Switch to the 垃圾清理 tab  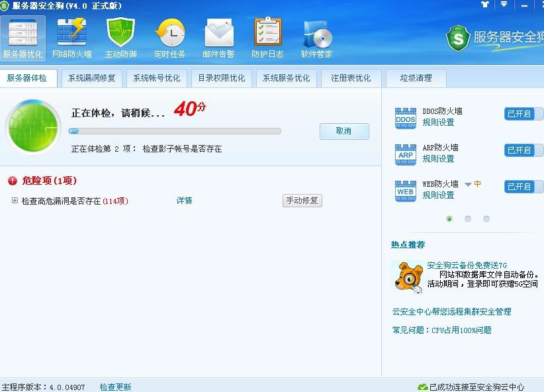click(416, 78)
